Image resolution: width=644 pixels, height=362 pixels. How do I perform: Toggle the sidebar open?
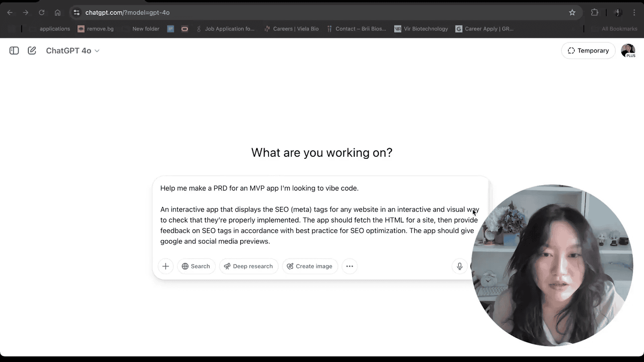[x=14, y=50]
